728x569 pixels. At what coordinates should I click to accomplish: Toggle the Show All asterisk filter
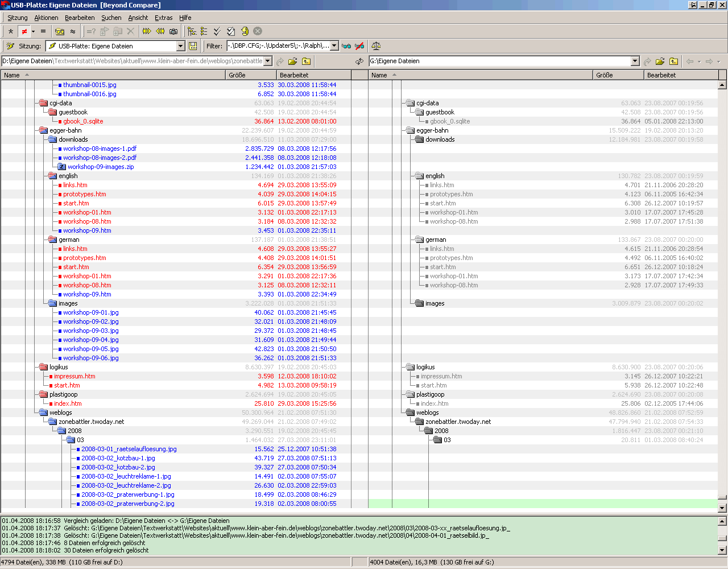coord(11,31)
